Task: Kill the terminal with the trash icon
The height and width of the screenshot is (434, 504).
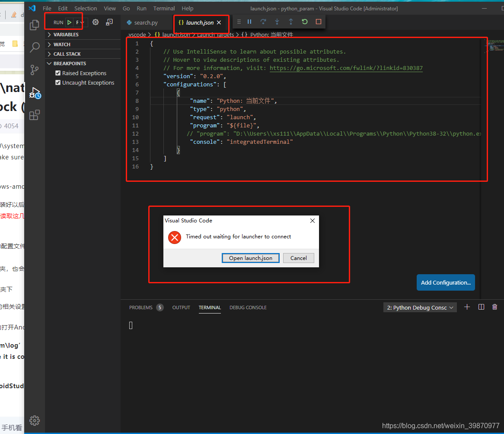Action: [494, 307]
